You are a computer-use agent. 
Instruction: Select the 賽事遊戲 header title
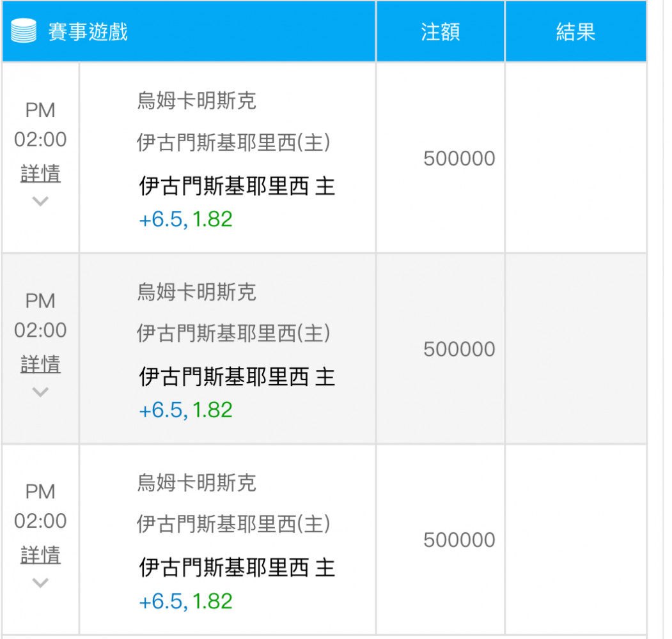[x=88, y=32]
